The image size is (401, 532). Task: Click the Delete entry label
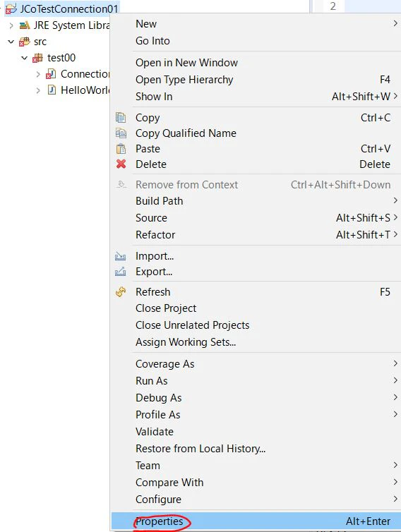(151, 164)
